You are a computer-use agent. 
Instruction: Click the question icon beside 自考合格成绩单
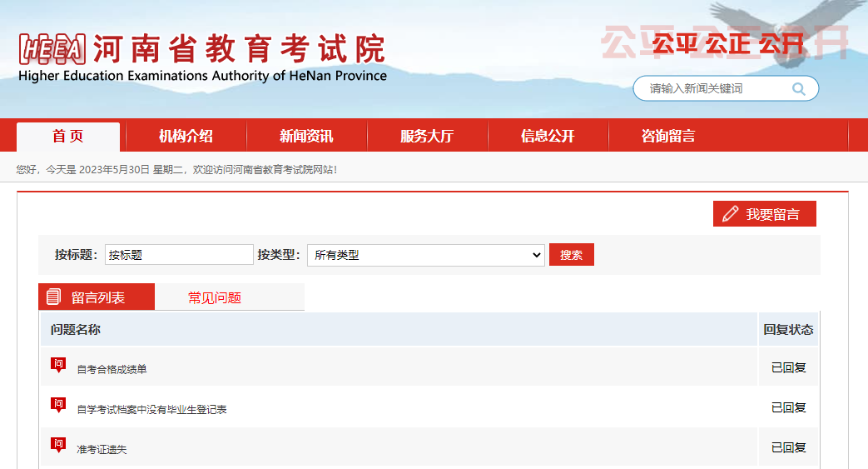click(58, 365)
